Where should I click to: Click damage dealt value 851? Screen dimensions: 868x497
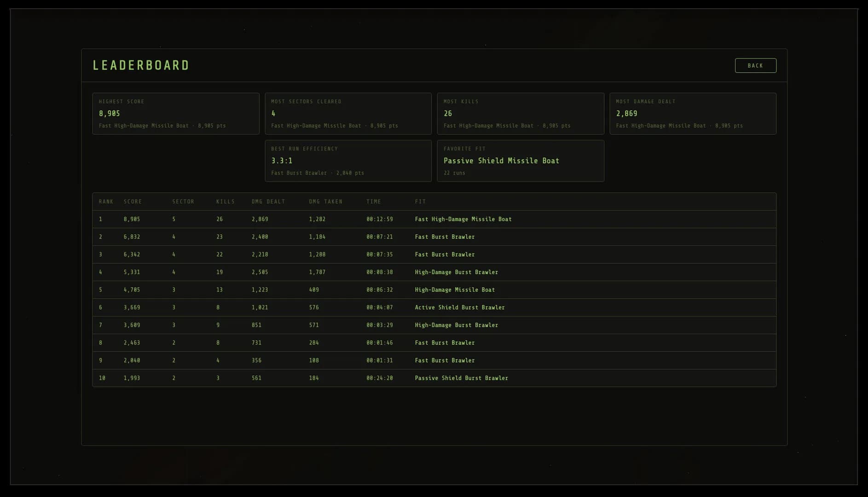tap(256, 325)
